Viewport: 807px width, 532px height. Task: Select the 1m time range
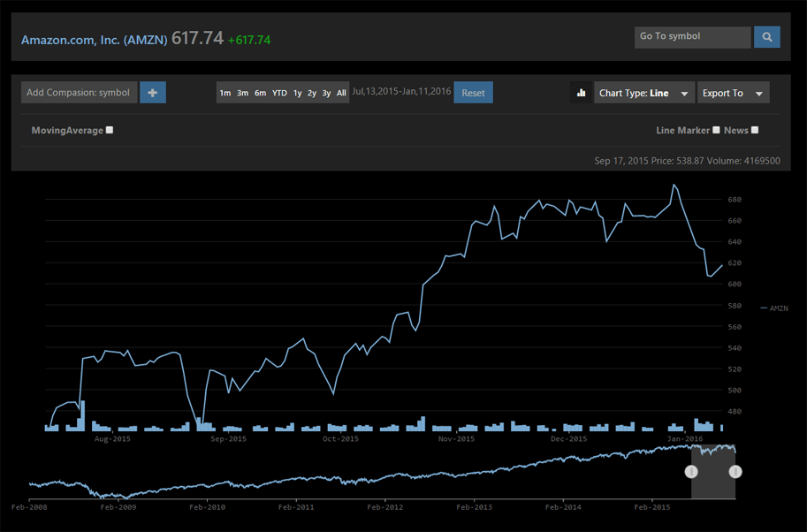coord(225,93)
